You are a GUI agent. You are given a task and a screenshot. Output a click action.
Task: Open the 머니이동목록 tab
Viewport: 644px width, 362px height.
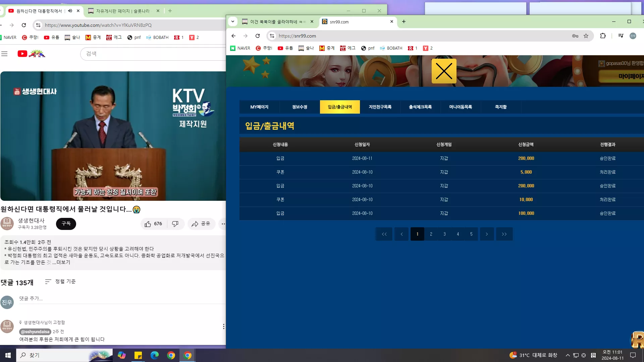461,107
